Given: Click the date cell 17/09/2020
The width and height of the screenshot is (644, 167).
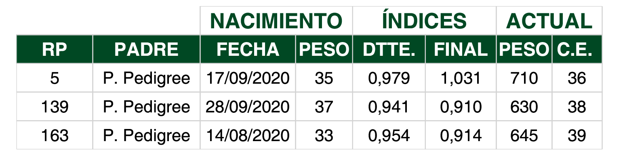Looking at the screenshot, I should (248, 78).
